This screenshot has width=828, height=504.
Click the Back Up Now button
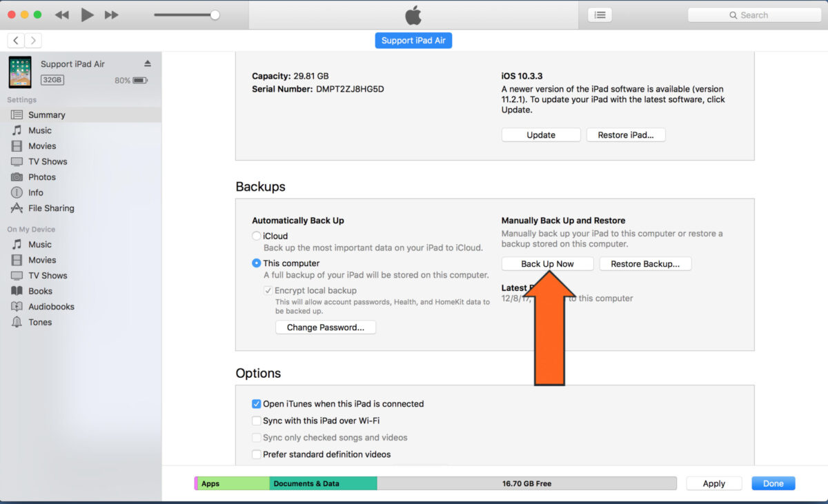point(547,263)
